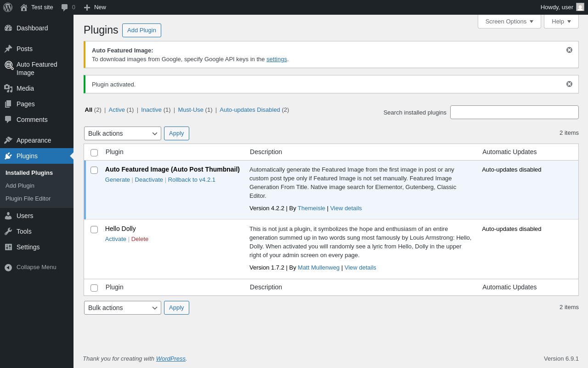
Task: Tick the Hello Dolly plugin checkbox
Action: pyautogui.click(x=94, y=230)
